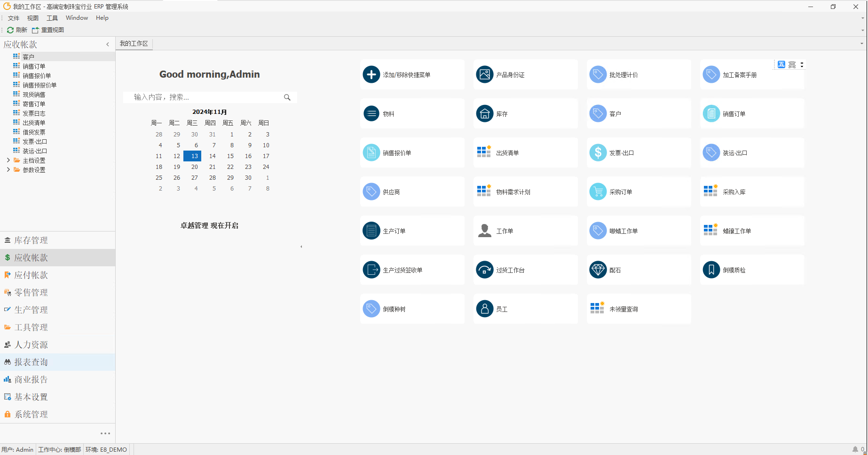Click the 配石 diamond icon
The image size is (868, 455).
click(598, 270)
